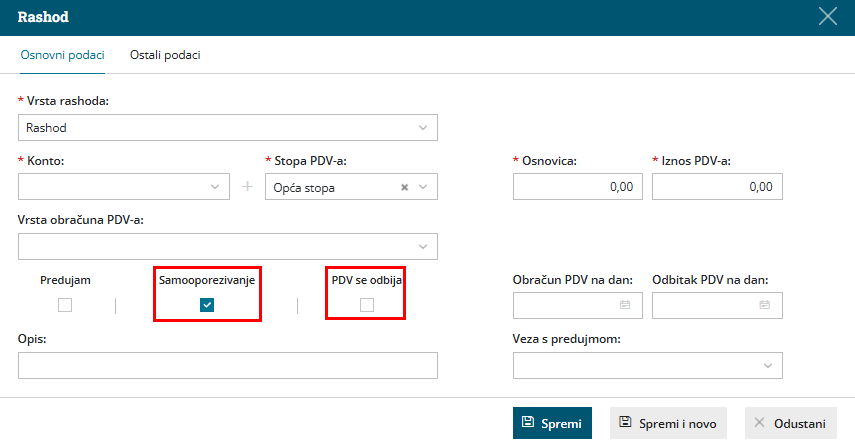Viewport: 855px width, 445px height.
Task: Enable the Predujam checkbox
Action: coord(65,305)
